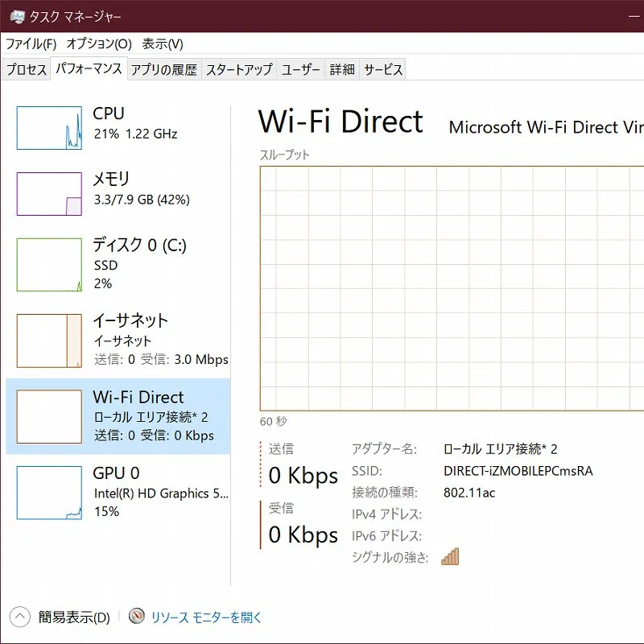Select the イーサネット graph thumbnail
This screenshot has height=644, width=644.
coord(49,341)
